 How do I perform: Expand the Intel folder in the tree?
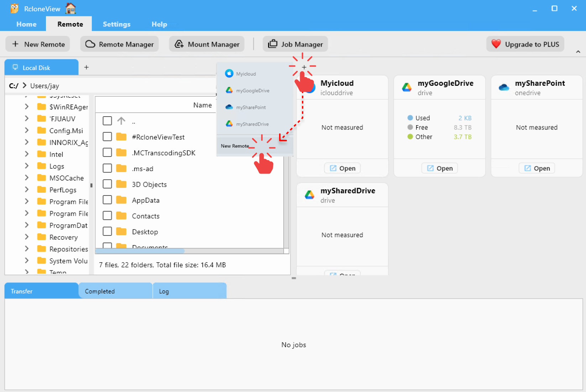(x=27, y=154)
